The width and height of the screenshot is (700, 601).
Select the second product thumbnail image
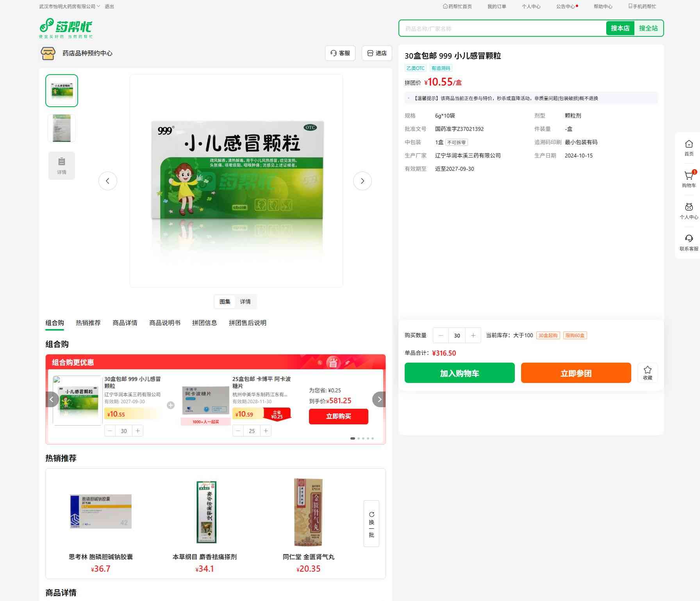pyautogui.click(x=62, y=128)
